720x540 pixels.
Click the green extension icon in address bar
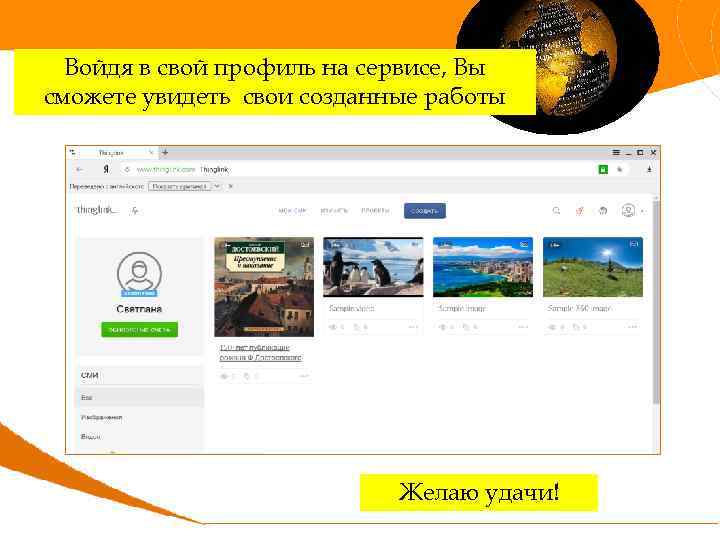pos(603,169)
